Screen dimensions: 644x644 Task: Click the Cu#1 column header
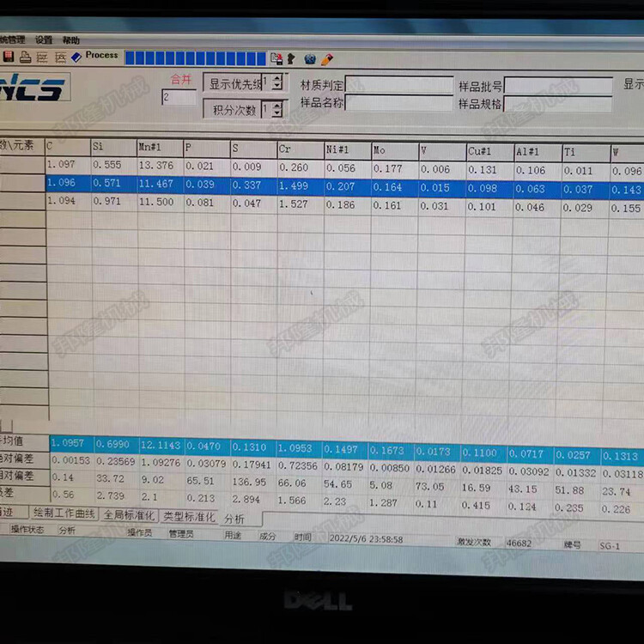pyautogui.click(x=490, y=152)
